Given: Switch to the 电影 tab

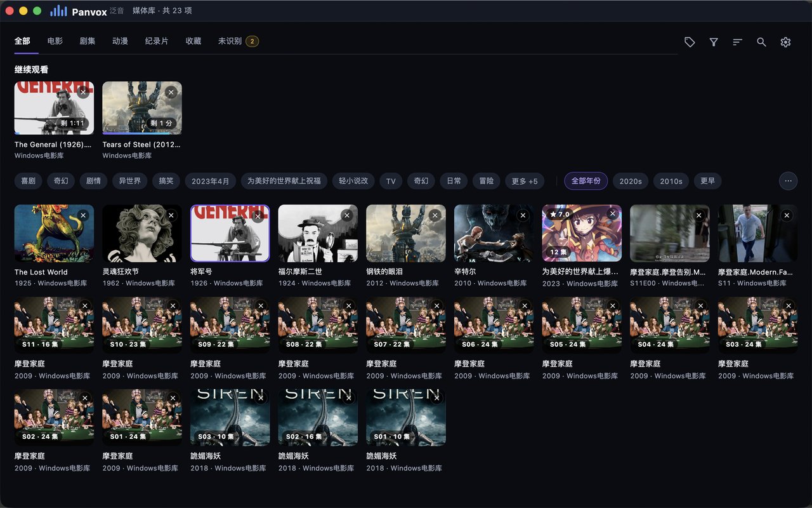Looking at the screenshot, I should coord(55,41).
